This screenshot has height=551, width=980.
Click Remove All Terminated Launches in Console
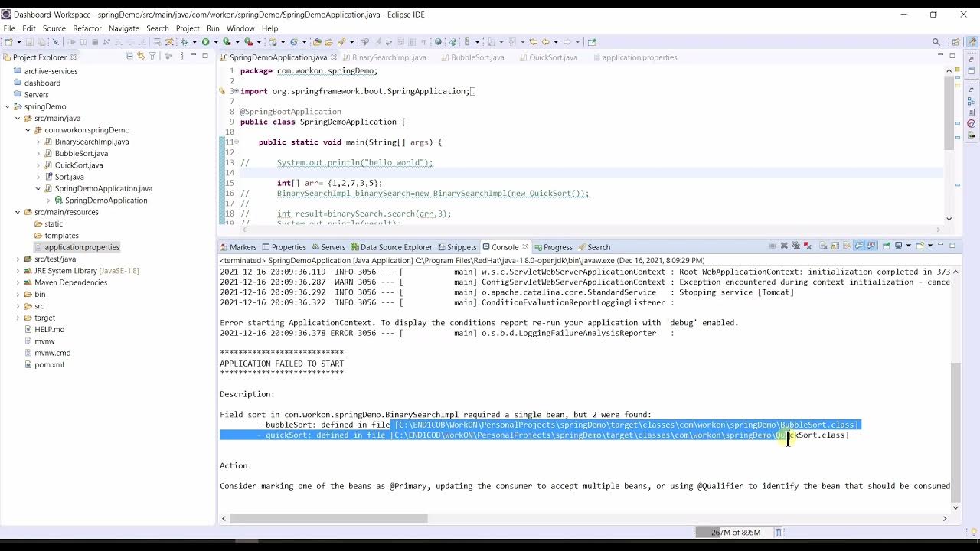(x=795, y=246)
